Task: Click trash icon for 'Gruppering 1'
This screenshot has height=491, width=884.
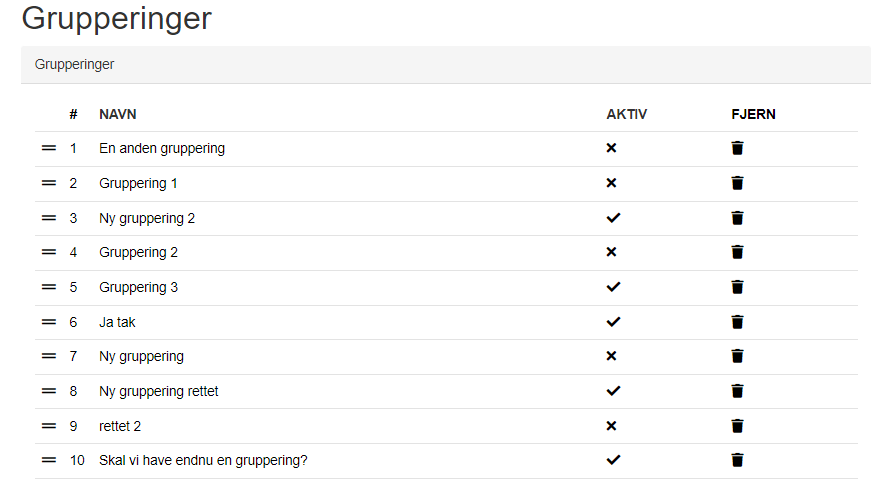Action: click(x=737, y=183)
